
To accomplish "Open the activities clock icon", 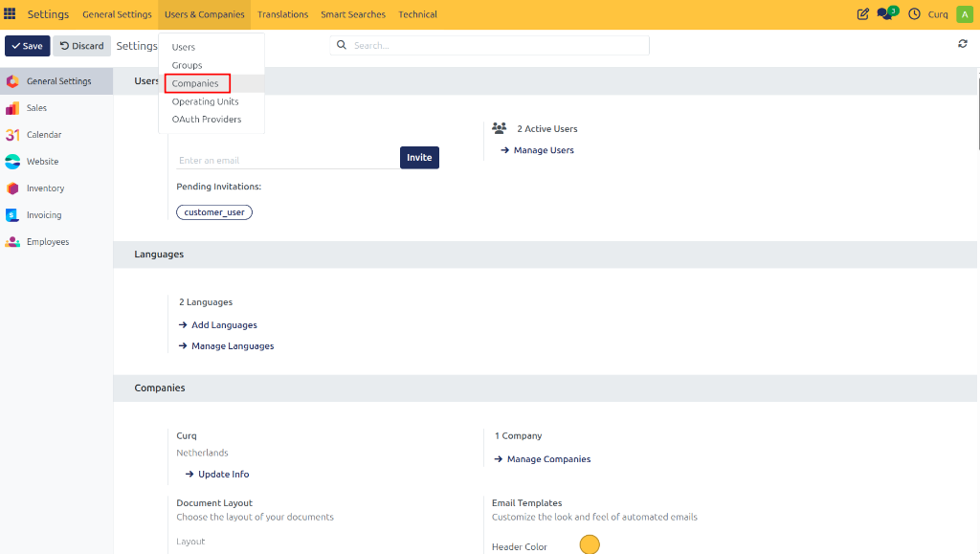I will click(x=914, y=13).
